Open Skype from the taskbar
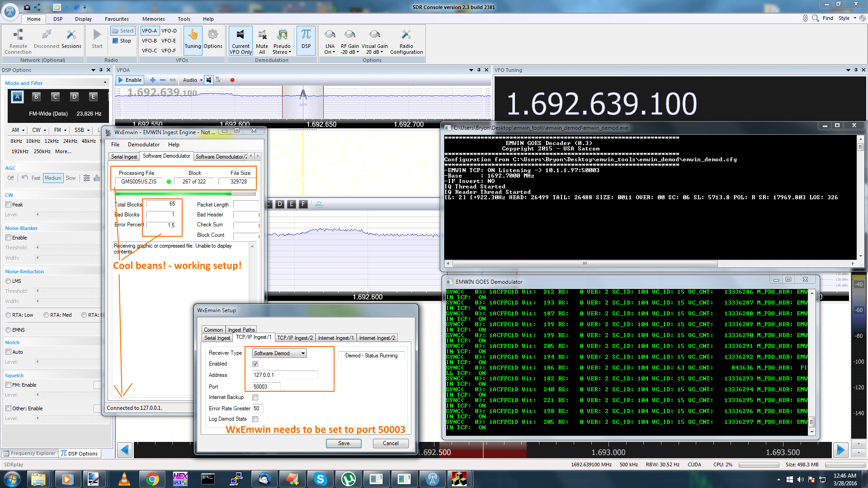The width and height of the screenshot is (868, 488). point(321,479)
